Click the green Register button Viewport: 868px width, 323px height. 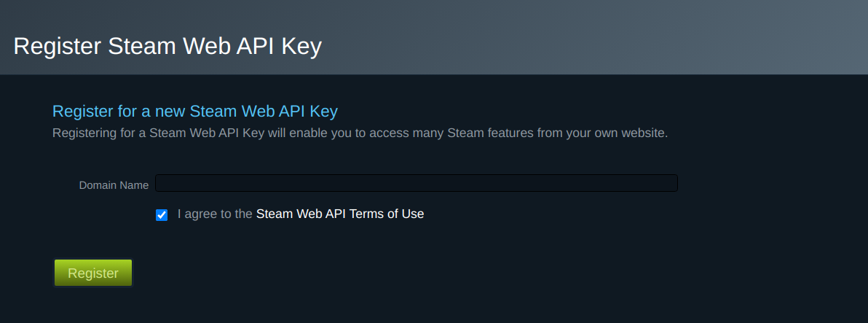93,273
